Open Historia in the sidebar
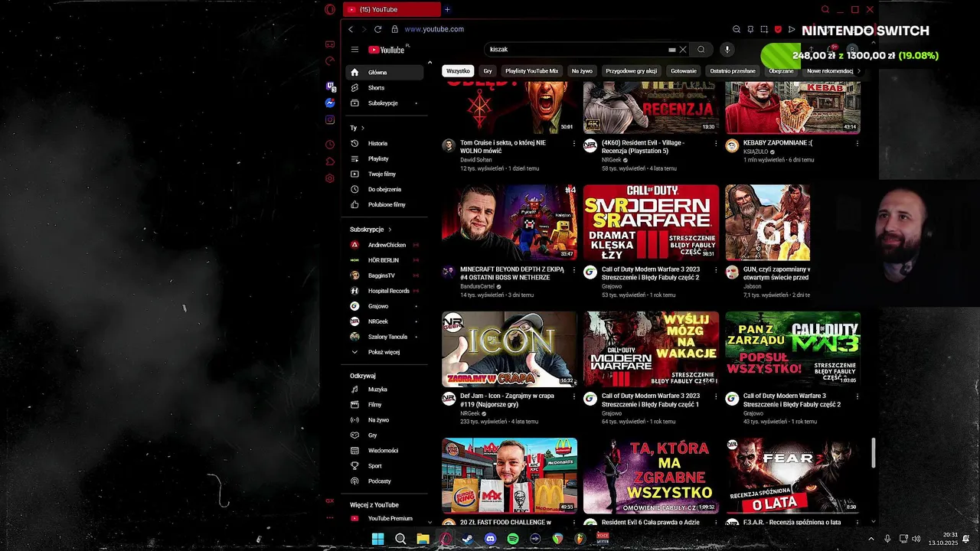The height and width of the screenshot is (551, 980). (384, 143)
